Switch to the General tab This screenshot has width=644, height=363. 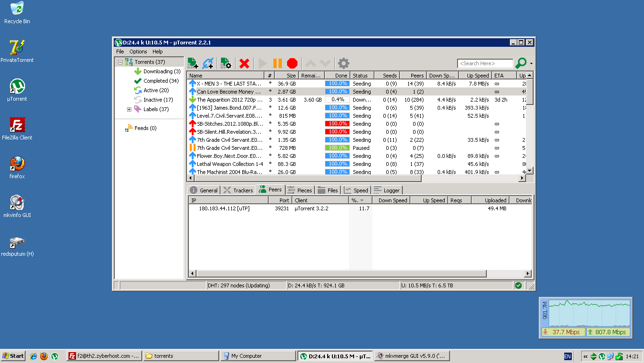(204, 190)
